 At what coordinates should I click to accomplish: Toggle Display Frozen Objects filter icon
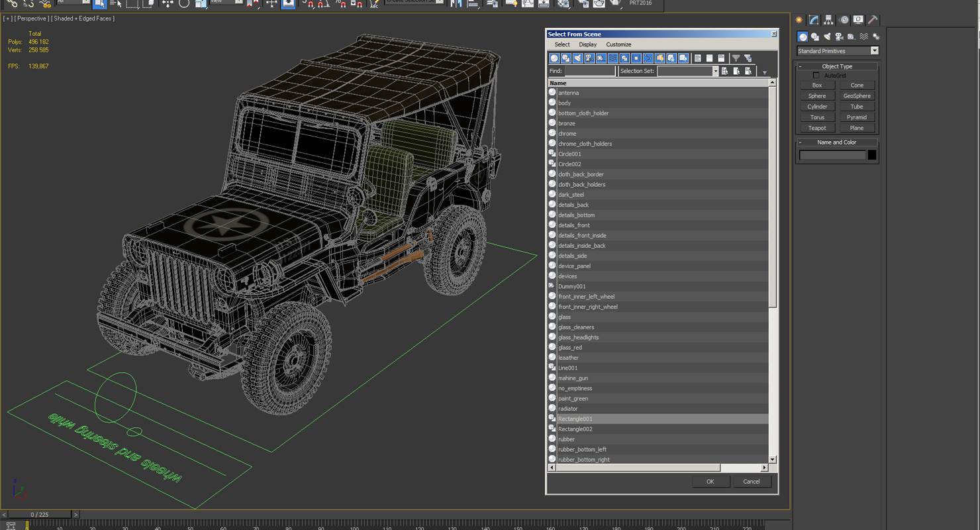point(671,58)
